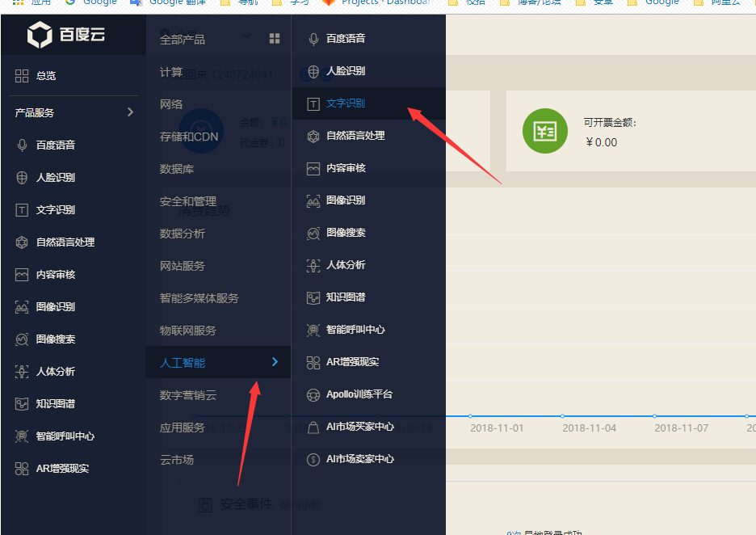Click the T icon beside left sidebar 文字识别

[x=22, y=210]
